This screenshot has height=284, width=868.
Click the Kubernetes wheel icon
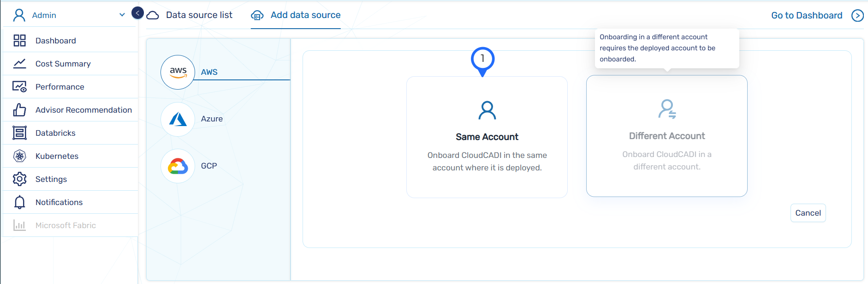click(19, 156)
